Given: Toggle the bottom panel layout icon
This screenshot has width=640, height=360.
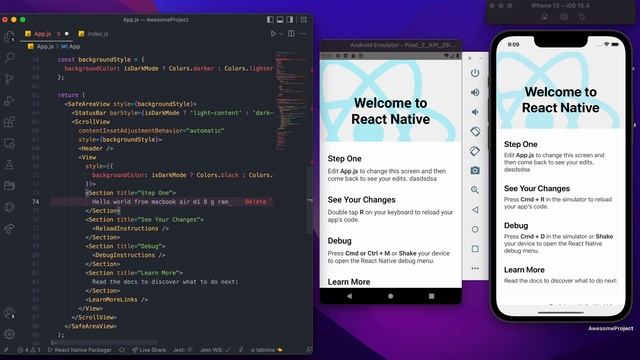Looking at the screenshot, I should pos(280,20).
